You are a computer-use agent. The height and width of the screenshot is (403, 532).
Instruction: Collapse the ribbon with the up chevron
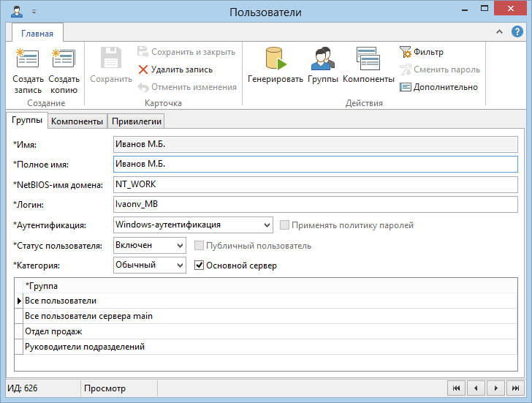499,32
